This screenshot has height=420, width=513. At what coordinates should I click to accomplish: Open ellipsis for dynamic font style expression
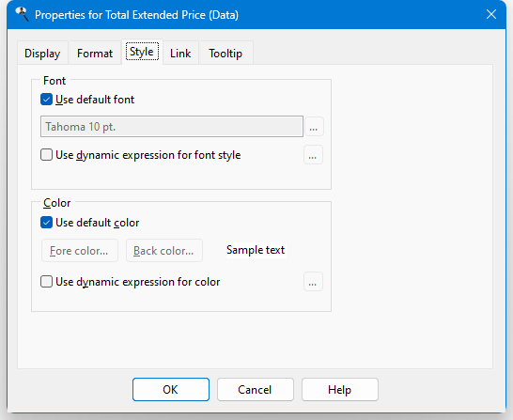pyautogui.click(x=313, y=155)
